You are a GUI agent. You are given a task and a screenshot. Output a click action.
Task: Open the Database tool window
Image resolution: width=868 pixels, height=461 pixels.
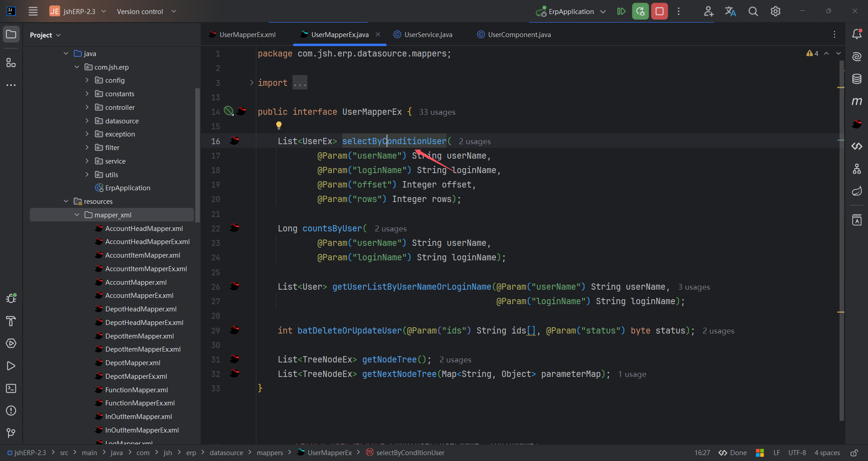click(857, 79)
